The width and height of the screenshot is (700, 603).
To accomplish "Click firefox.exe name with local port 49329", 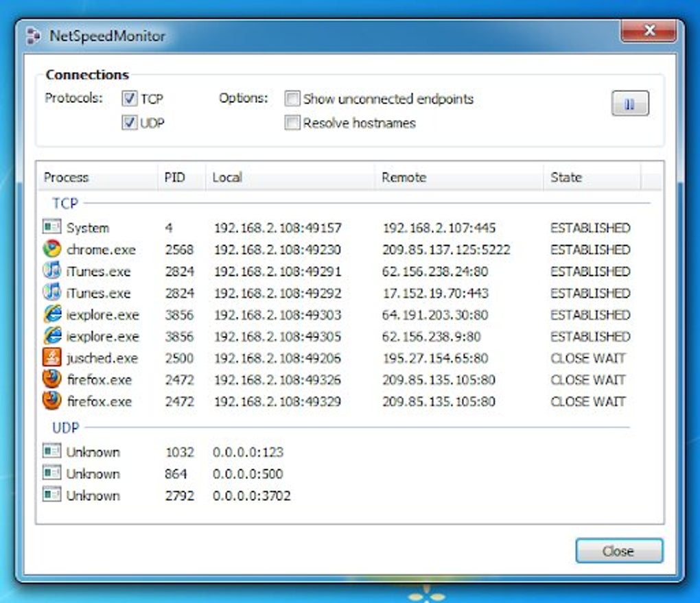I will point(99,402).
